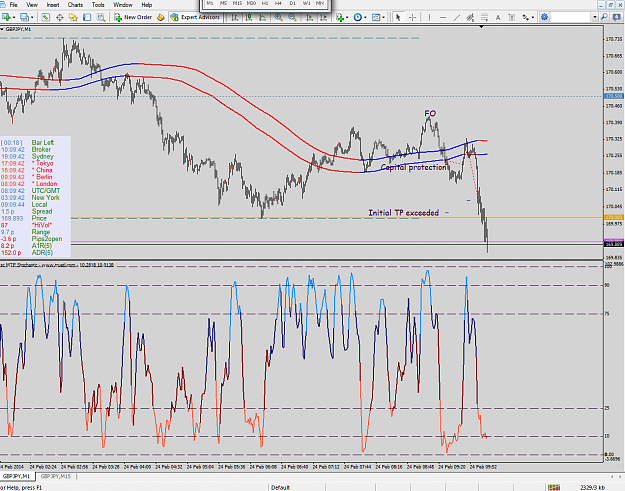Click the blue gear icon beside search

click(x=544, y=17)
